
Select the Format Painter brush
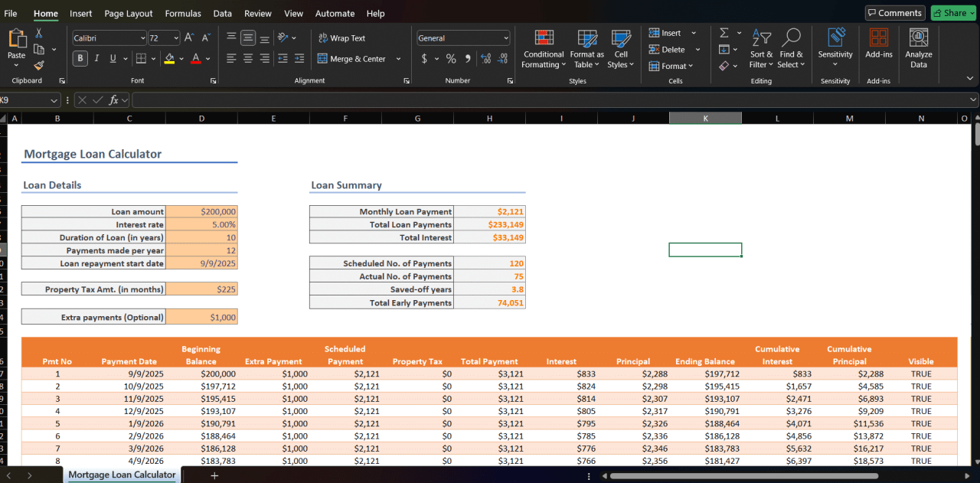tap(38, 66)
